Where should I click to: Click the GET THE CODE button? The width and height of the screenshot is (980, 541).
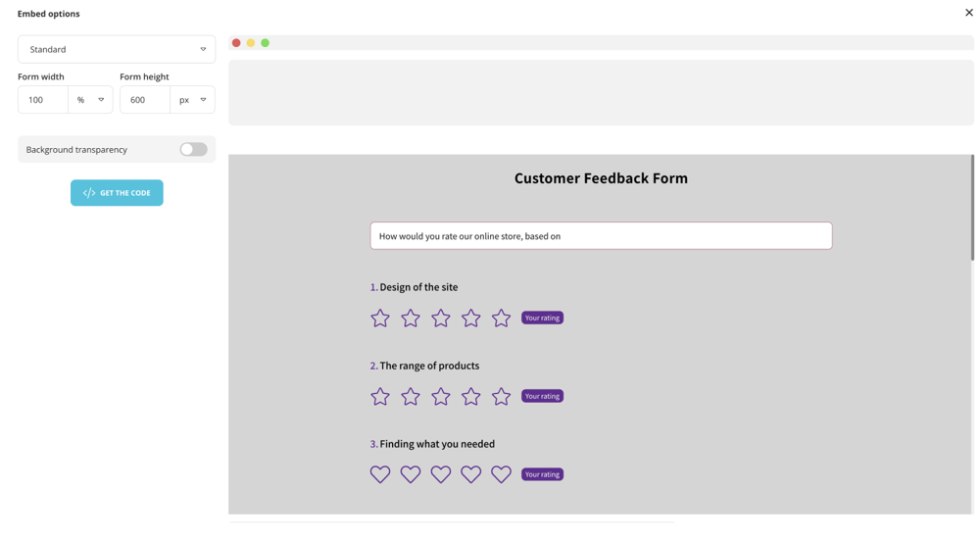coord(117,193)
